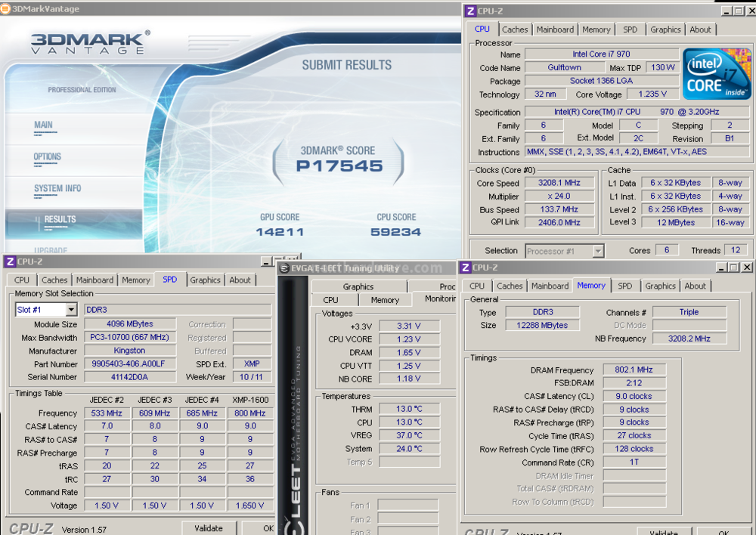Click Validate in the SPD CPU-Z window

click(209, 528)
